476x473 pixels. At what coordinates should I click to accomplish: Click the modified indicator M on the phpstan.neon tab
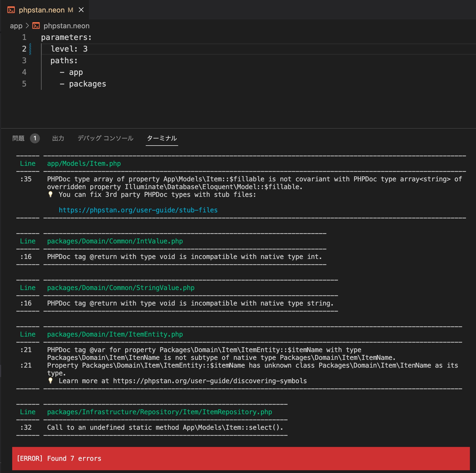point(70,10)
